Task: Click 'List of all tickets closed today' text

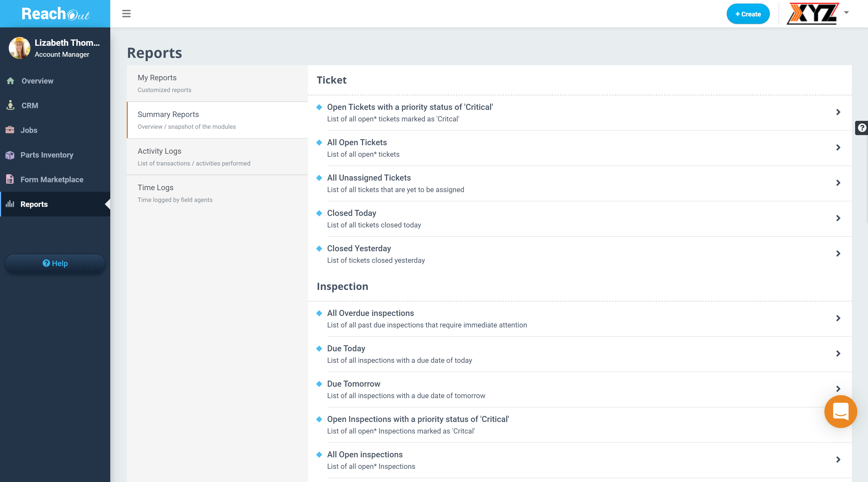Action: click(374, 225)
